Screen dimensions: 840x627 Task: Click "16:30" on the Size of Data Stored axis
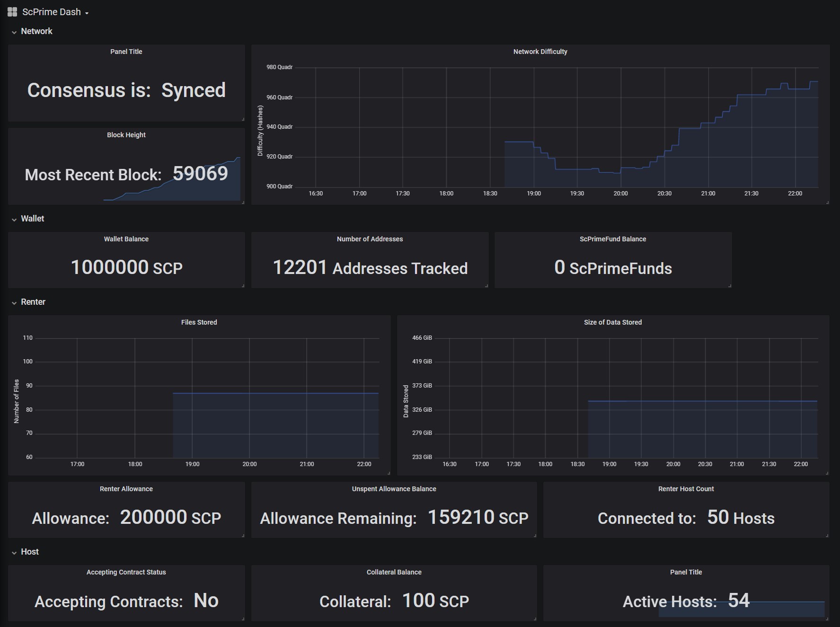point(450,464)
